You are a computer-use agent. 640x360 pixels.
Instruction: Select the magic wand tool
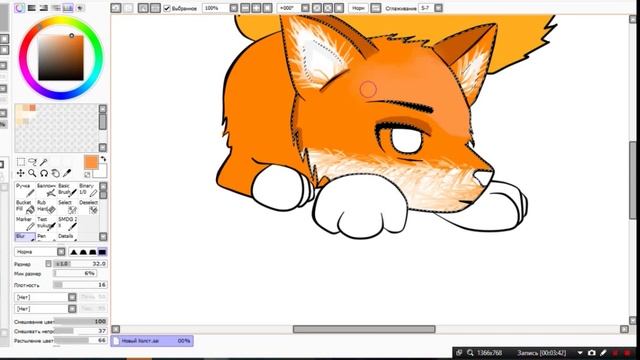[x=44, y=162]
